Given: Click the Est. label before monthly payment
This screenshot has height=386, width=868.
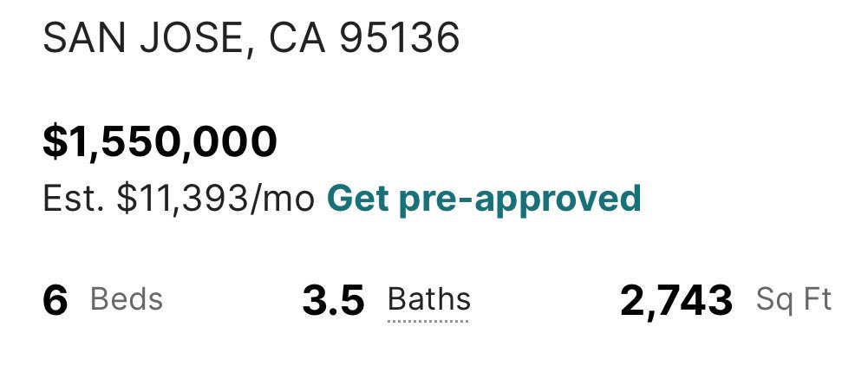Looking at the screenshot, I should point(75,199).
